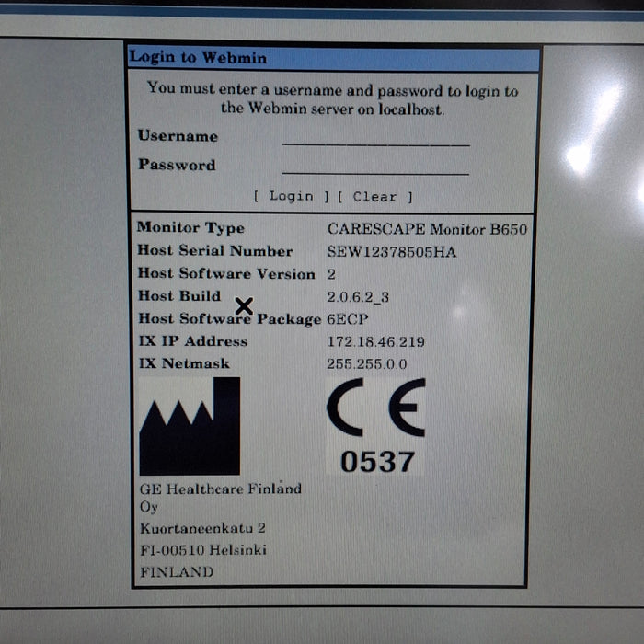Click the [ Clear ] button
644x644 pixels.
[375, 197]
